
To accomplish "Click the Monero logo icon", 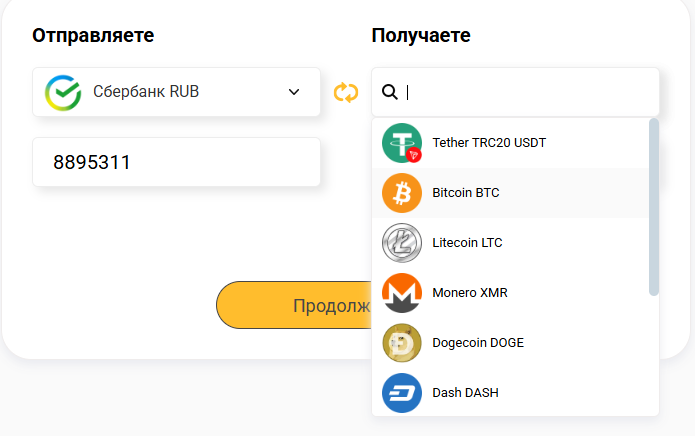I will (x=402, y=293).
